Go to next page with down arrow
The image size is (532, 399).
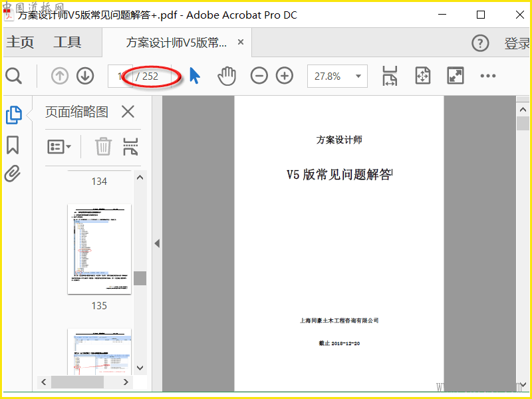pos(85,76)
